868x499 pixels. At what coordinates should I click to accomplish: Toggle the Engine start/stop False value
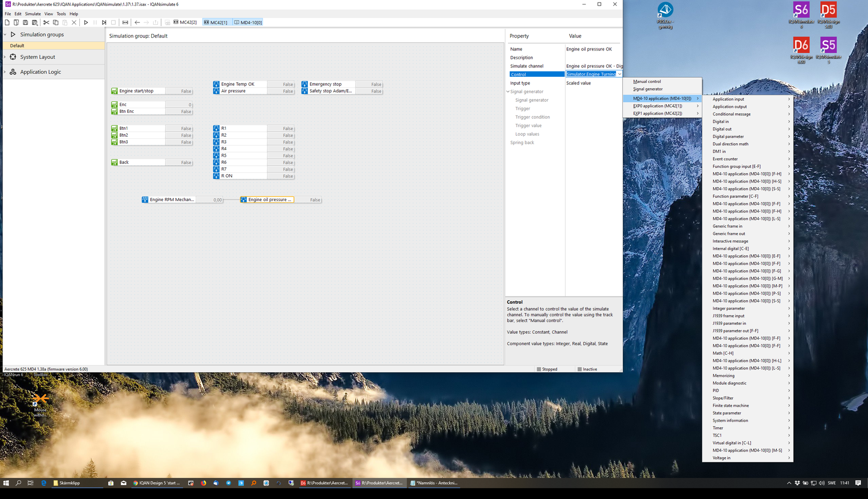(x=179, y=91)
